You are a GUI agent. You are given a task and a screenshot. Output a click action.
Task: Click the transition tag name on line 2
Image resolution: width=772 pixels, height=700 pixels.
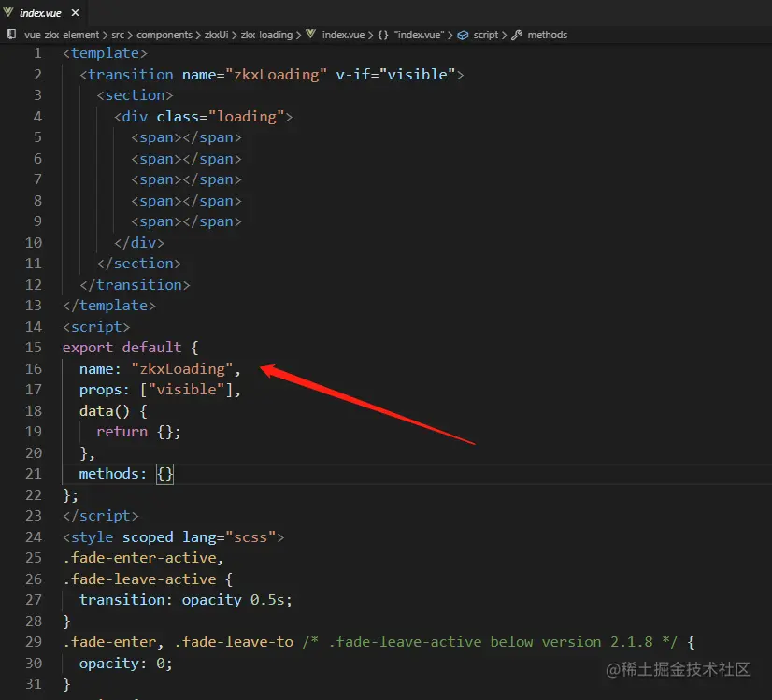[131, 75]
